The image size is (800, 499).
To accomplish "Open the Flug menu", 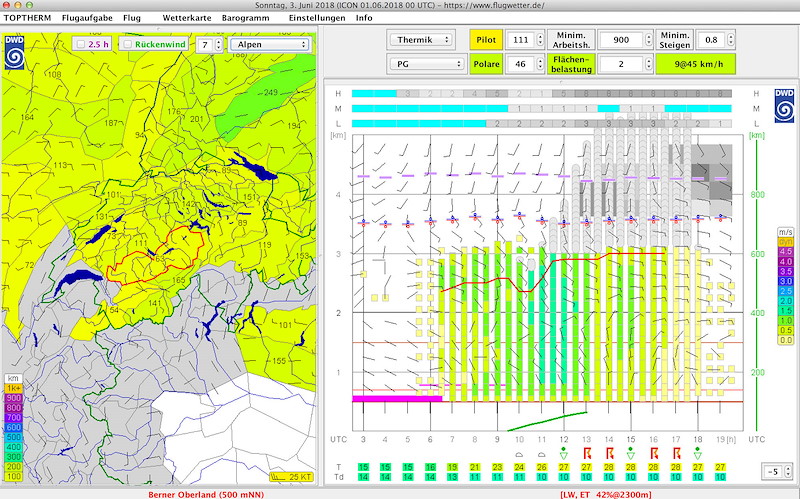I will [132, 18].
